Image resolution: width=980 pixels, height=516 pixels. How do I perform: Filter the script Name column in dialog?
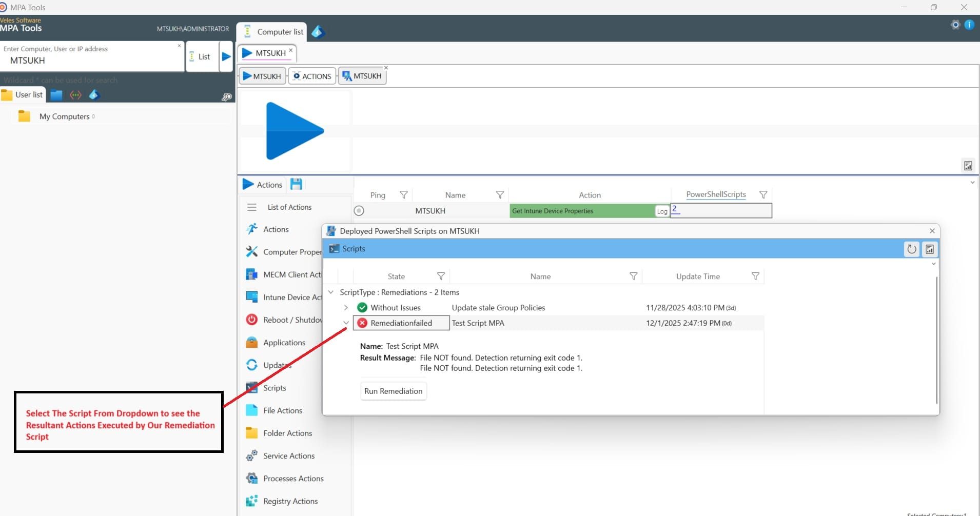point(634,276)
